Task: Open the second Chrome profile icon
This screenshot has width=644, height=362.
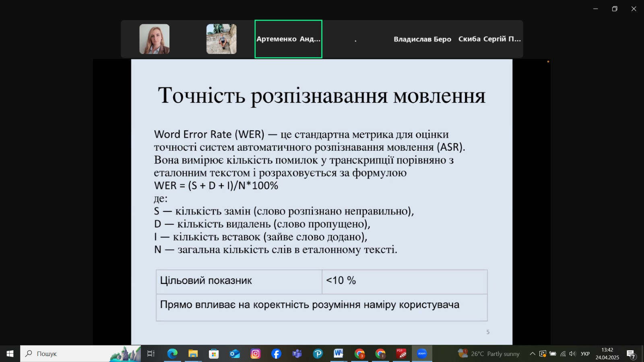Action: (380, 354)
